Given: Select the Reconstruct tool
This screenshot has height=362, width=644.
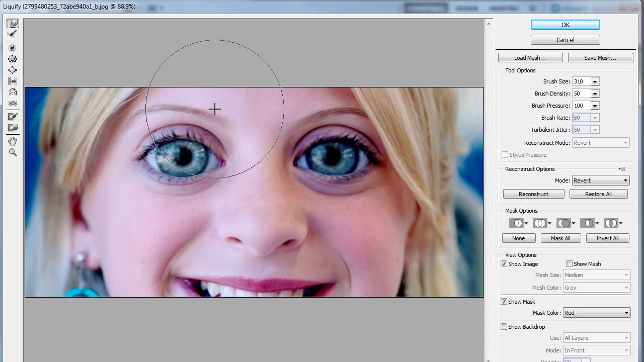Looking at the screenshot, I should click(13, 34).
